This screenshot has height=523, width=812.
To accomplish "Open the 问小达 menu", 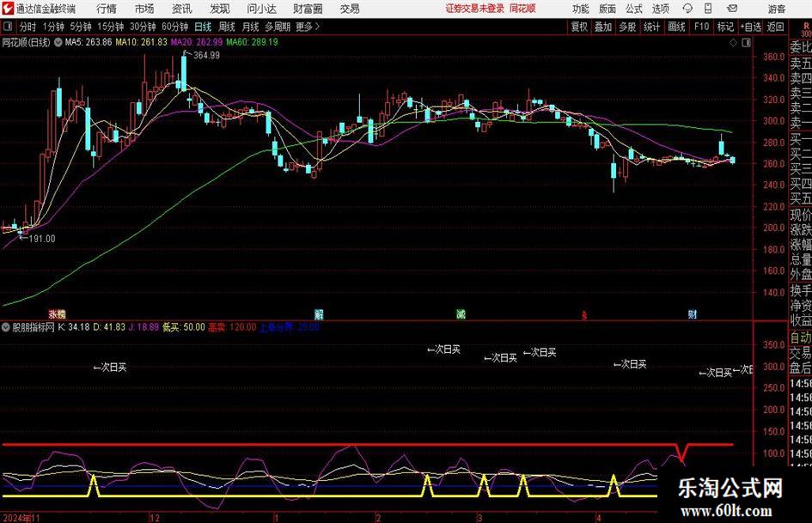I will [x=261, y=9].
